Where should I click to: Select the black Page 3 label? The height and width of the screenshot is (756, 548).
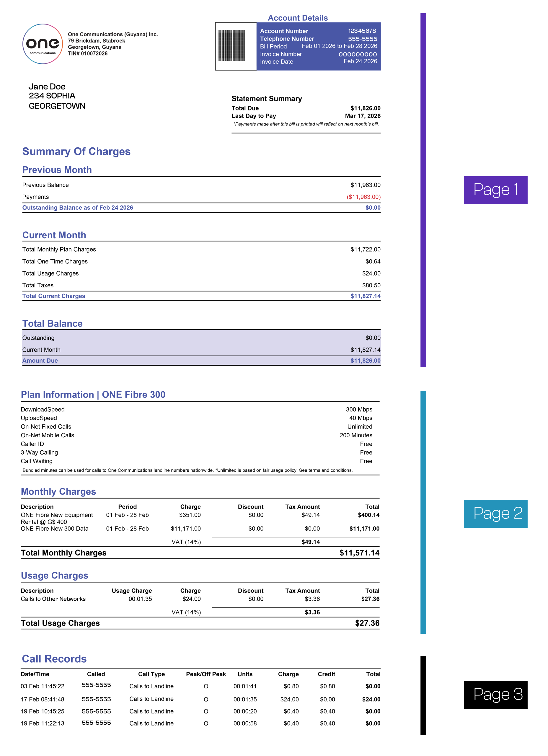click(495, 694)
